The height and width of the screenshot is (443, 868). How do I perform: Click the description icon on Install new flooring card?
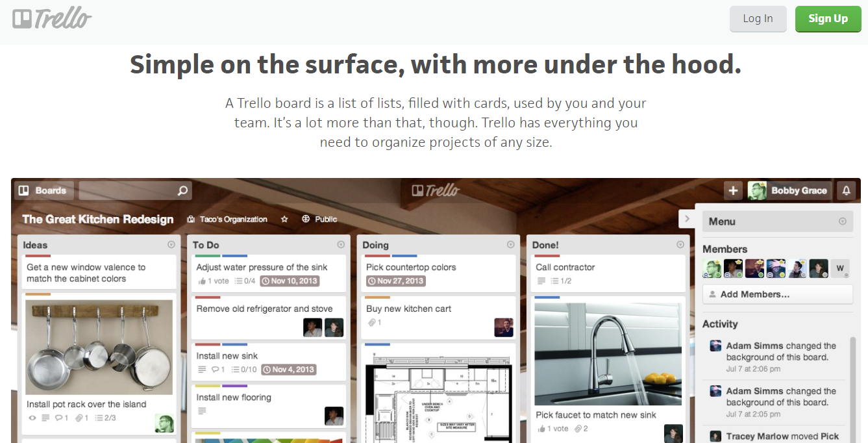pyautogui.click(x=202, y=411)
